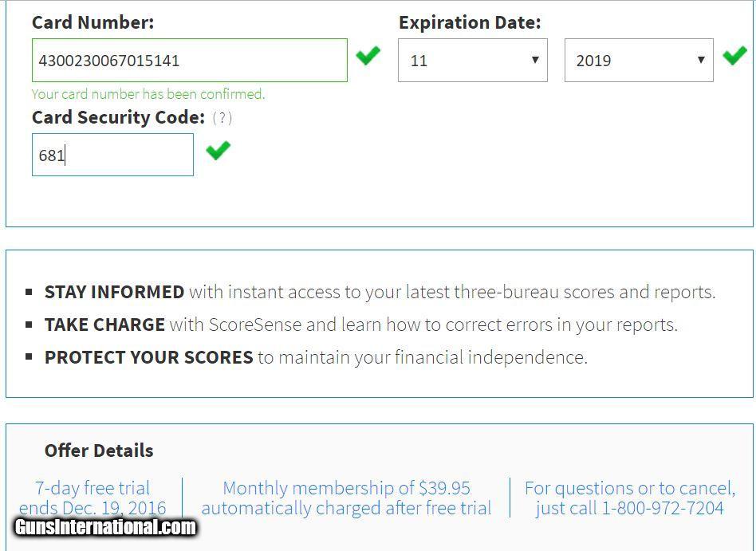Click the Expiration Date label
The image size is (756, 551).
tap(470, 22)
